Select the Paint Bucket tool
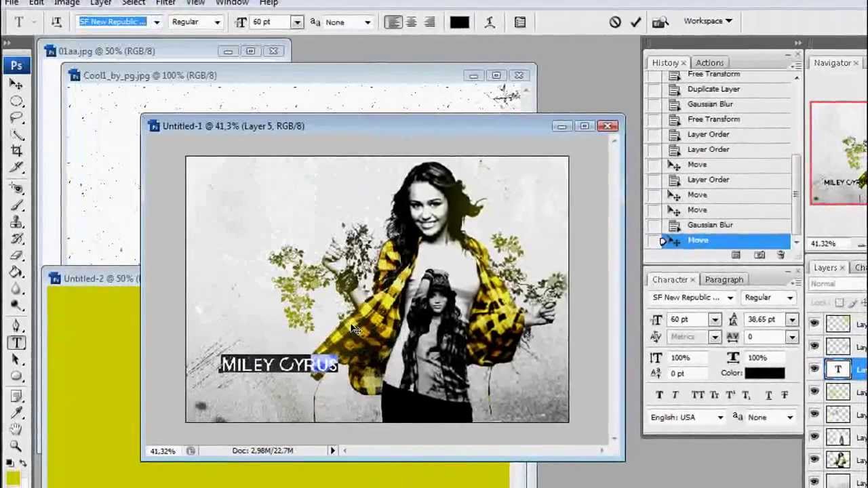The width and height of the screenshot is (868, 488). click(x=16, y=272)
